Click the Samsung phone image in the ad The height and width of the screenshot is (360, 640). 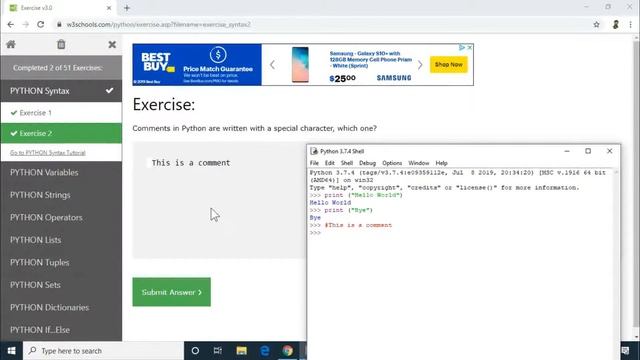pyautogui.click(x=300, y=64)
